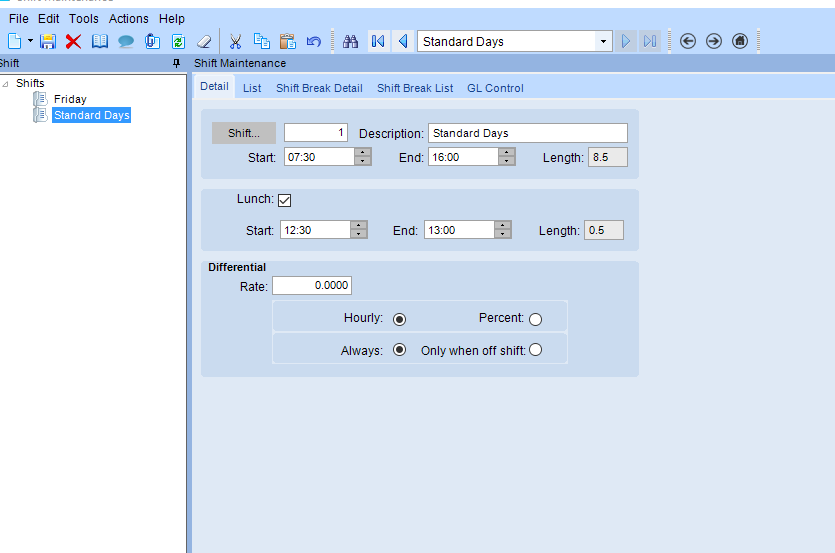Click the lunch End field 13:00
835x553 pixels.
tap(459, 230)
